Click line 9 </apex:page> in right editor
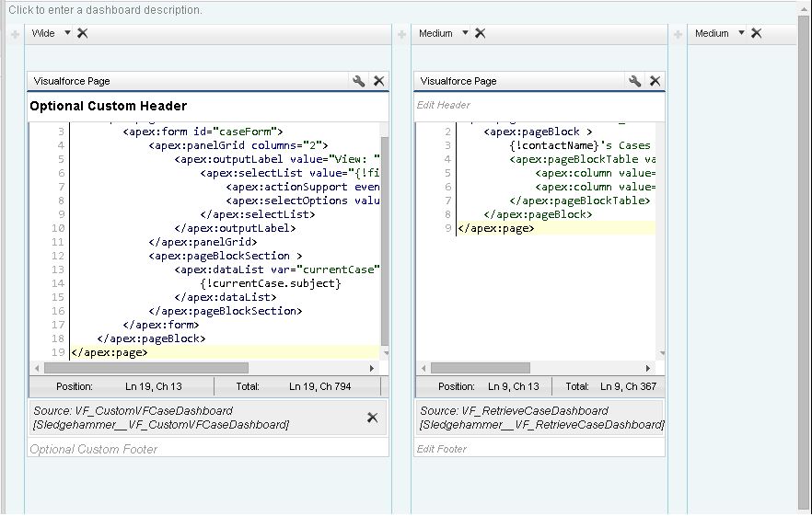Image resolution: width=812 pixels, height=516 pixels. (x=495, y=228)
